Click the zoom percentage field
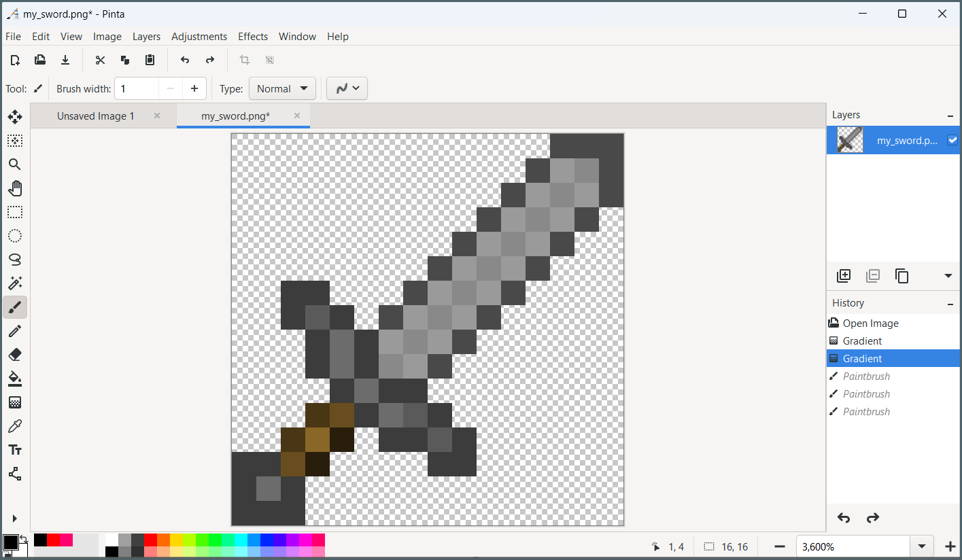This screenshot has width=962, height=560. (x=854, y=546)
